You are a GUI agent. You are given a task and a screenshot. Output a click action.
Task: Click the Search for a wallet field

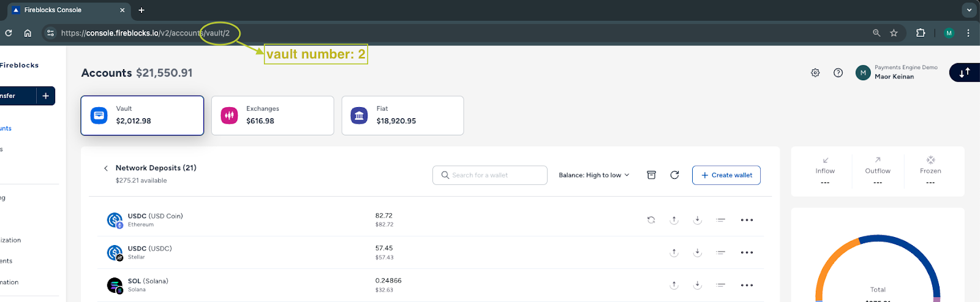(x=490, y=175)
